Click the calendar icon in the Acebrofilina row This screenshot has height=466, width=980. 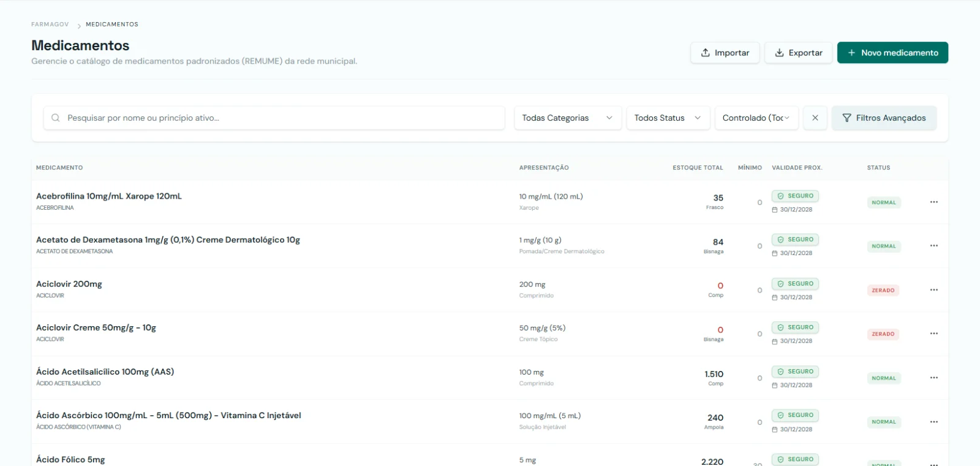click(x=775, y=210)
